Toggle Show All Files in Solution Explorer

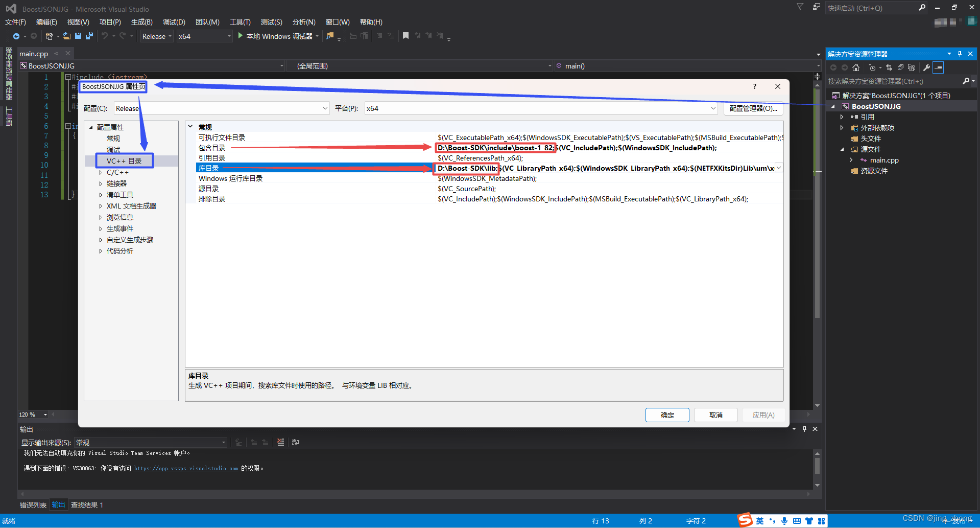pos(912,67)
